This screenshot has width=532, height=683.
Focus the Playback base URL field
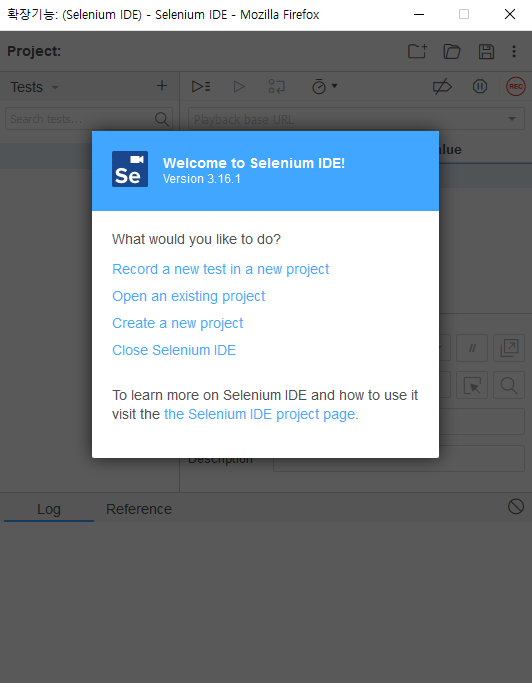pos(356,119)
